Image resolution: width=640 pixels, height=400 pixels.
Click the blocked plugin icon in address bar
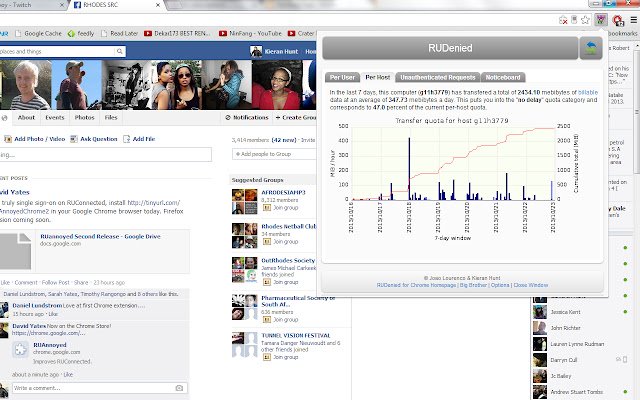coord(563,20)
